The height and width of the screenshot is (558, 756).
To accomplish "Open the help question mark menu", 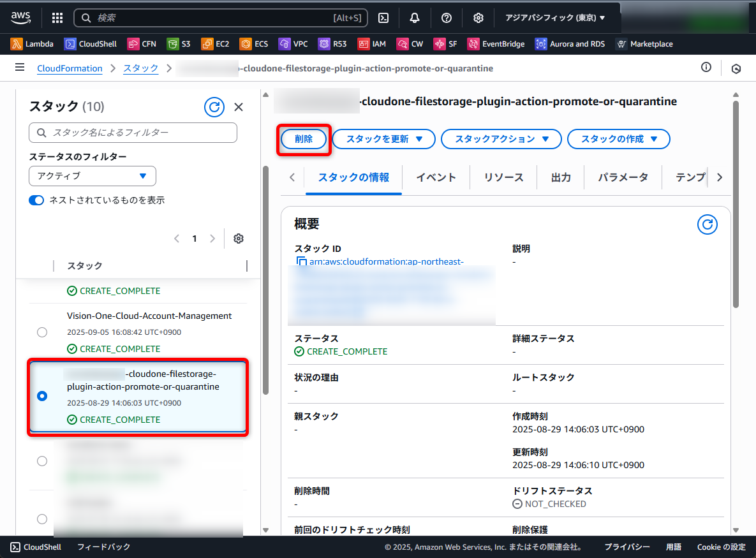I will click(447, 18).
